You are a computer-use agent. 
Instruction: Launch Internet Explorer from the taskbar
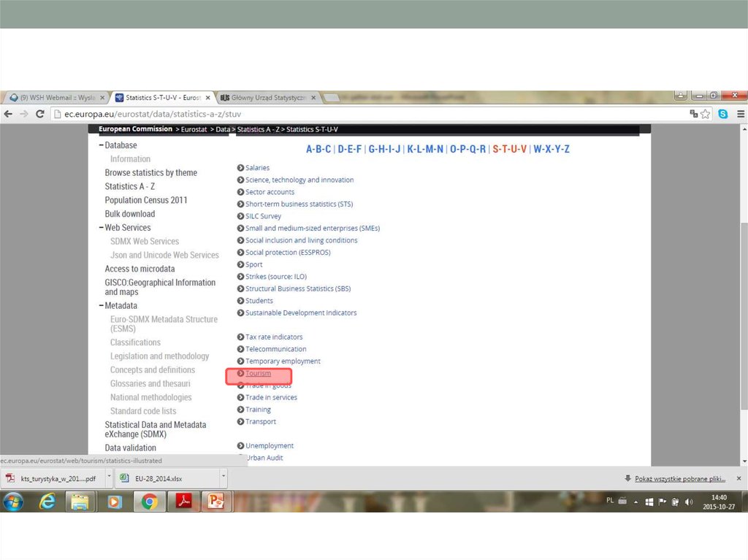[x=47, y=502]
